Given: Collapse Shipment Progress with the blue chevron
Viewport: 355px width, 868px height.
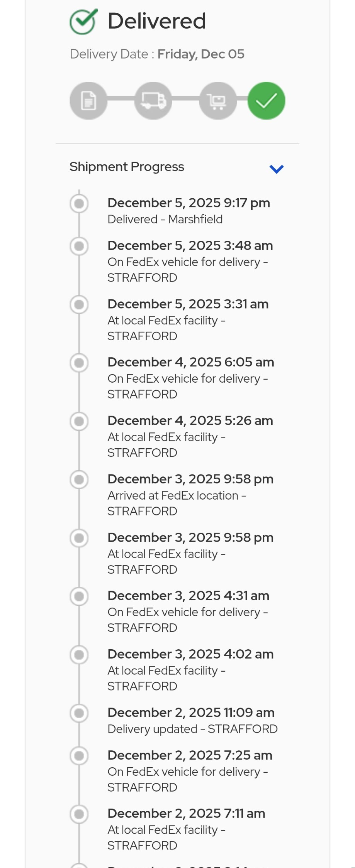Looking at the screenshot, I should [x=277, y=169].
